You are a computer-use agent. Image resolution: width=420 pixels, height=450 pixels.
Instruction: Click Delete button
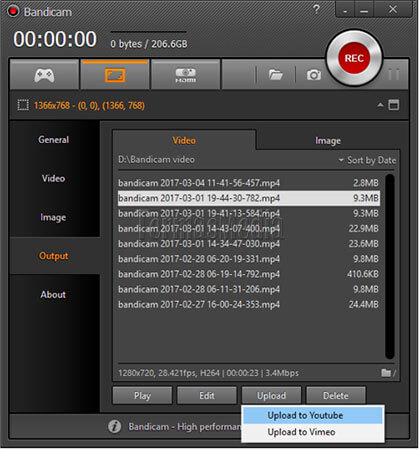point(336,396)
